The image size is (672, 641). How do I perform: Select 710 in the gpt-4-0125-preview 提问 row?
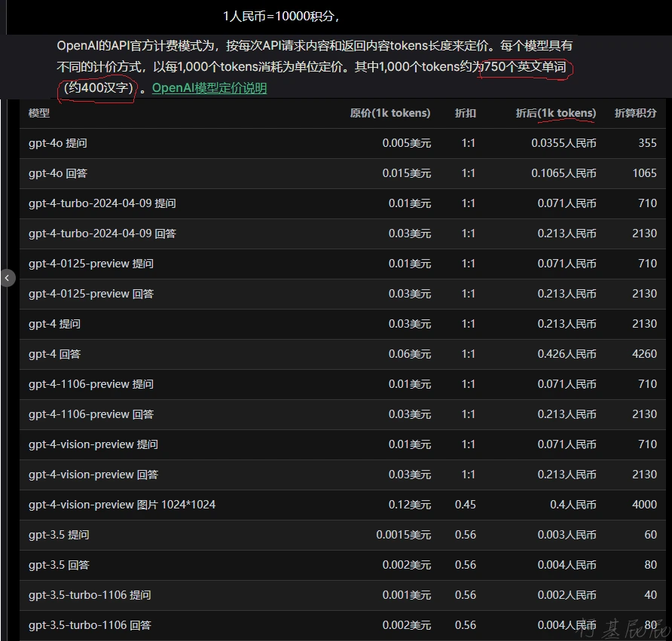pyautogui.click(x=648, y=264)
